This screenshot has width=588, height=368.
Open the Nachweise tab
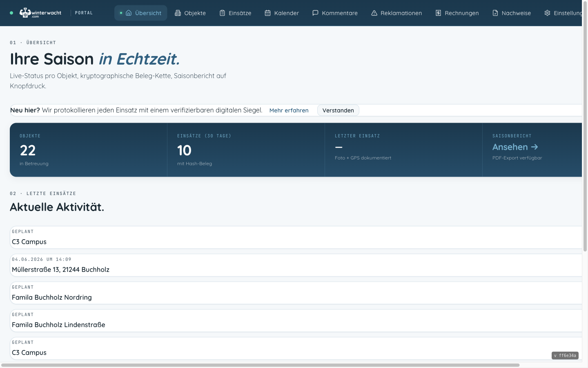tap(512, 13)
